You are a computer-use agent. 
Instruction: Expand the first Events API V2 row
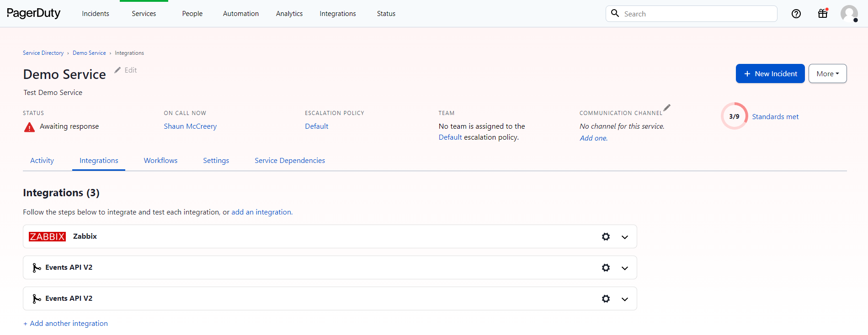(x=625, y=268)
